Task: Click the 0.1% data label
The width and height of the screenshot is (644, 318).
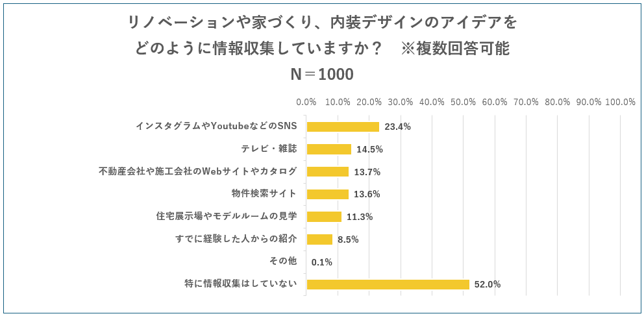Action: tap(322, 262)
